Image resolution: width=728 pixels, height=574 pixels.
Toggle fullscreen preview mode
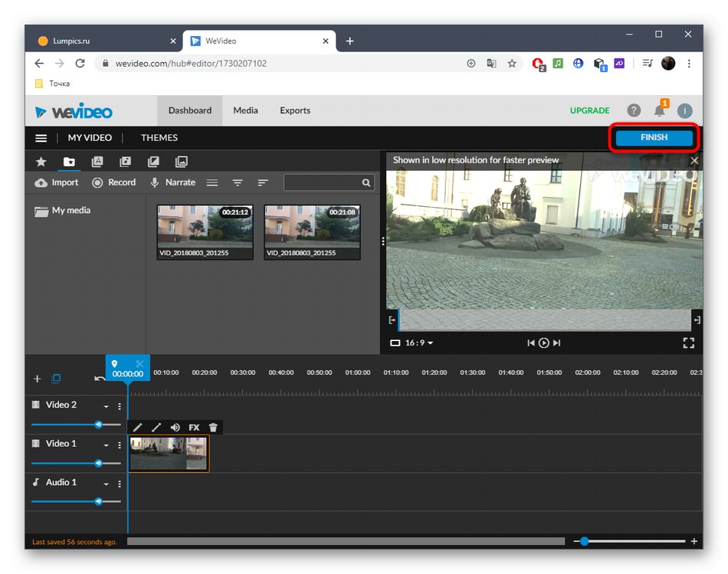point(688,343)
